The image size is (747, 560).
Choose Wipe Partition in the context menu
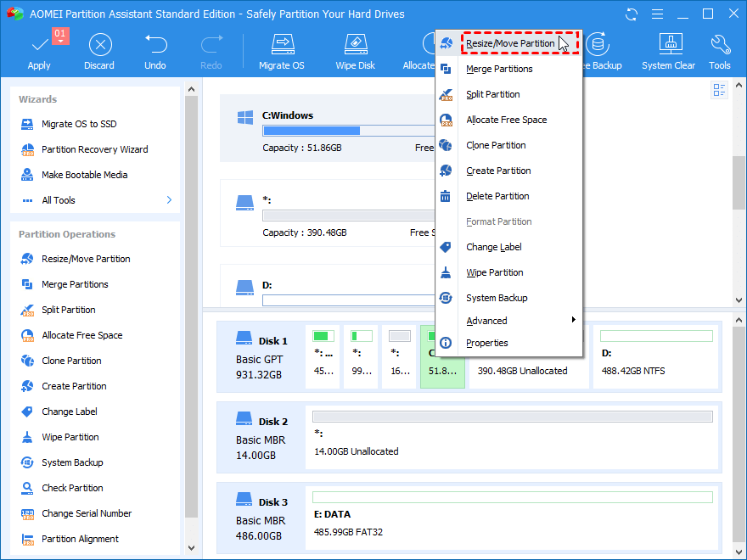508,272
